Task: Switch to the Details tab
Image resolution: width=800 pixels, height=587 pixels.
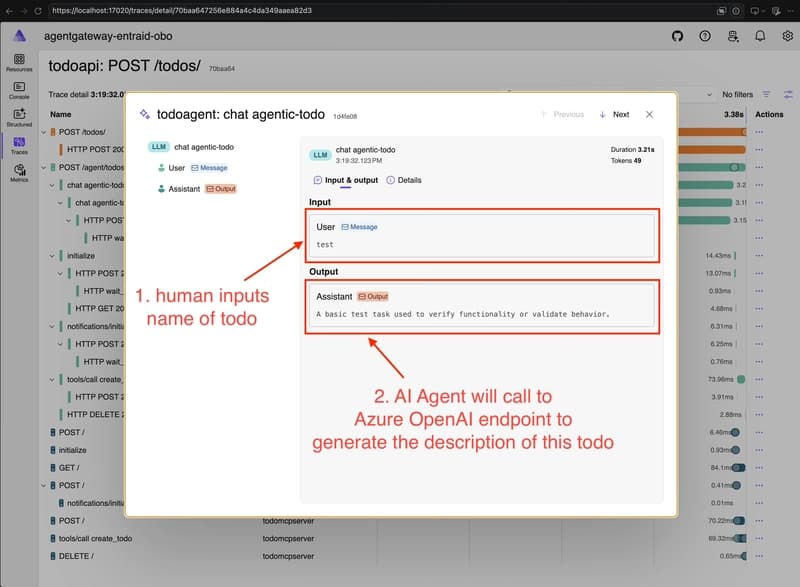Action: [404, 180]
